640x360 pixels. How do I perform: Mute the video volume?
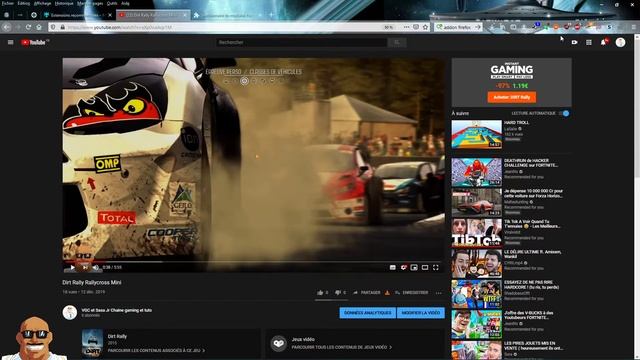coord(96,267)
